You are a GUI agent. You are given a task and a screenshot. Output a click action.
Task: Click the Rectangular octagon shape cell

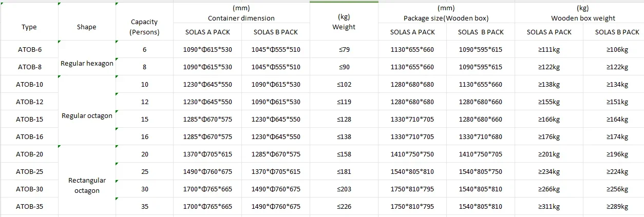pyautogui.click(x=87, y=186)
